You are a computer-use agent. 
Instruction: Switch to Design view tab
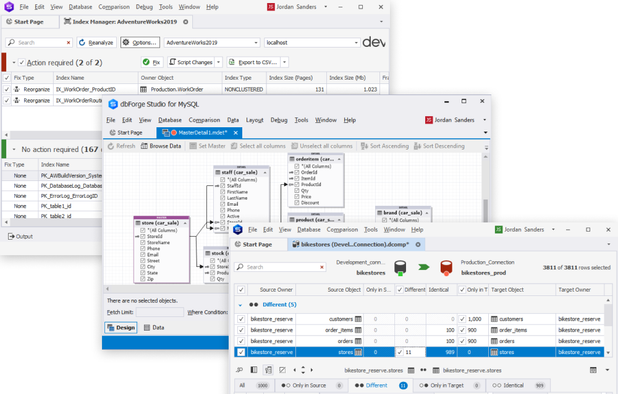click(x=121, y=328)
